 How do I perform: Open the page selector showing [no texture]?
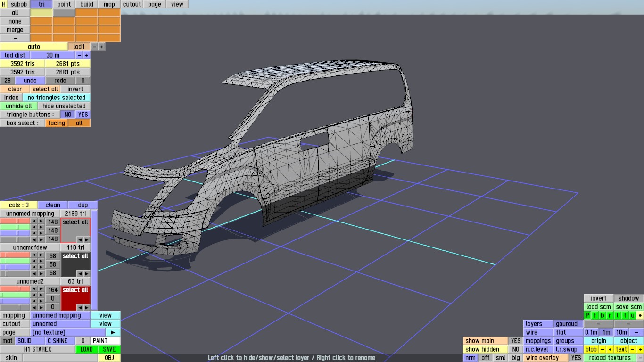click(x=68, y=332)
